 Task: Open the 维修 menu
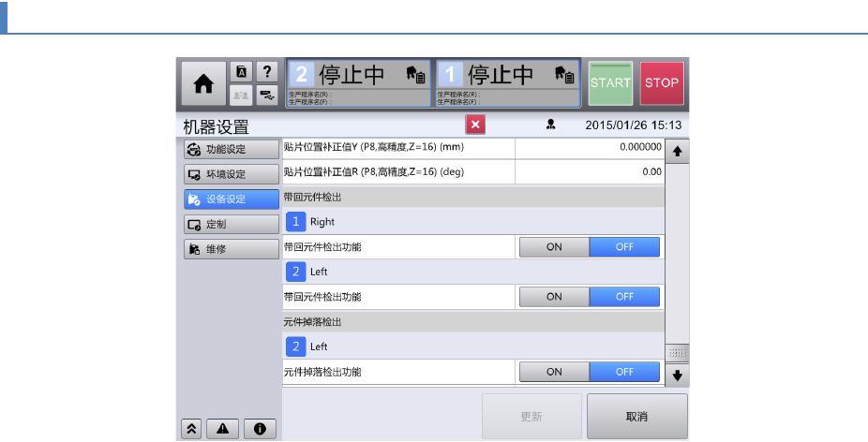(232, 249)
